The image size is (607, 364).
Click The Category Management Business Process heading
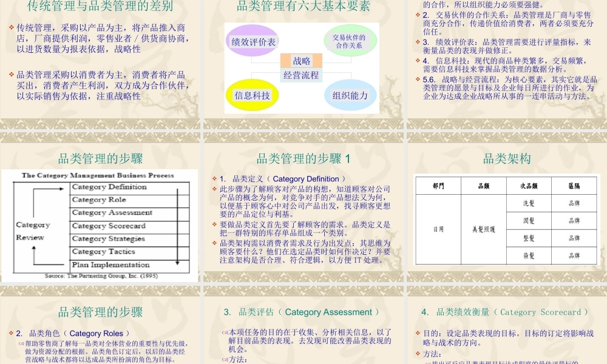[x=98, y=175]
